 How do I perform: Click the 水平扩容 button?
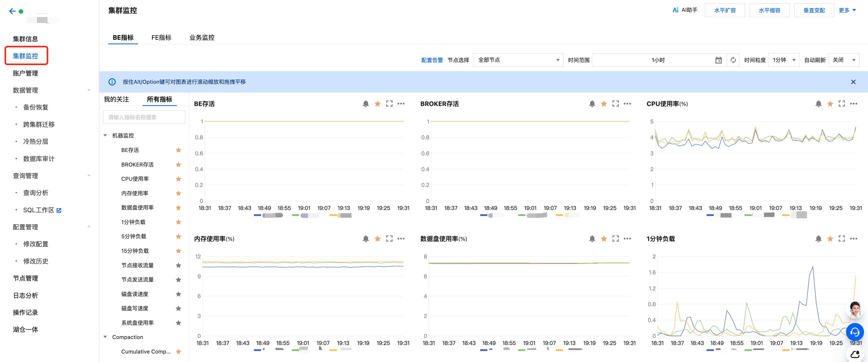[x=724, y=10]
